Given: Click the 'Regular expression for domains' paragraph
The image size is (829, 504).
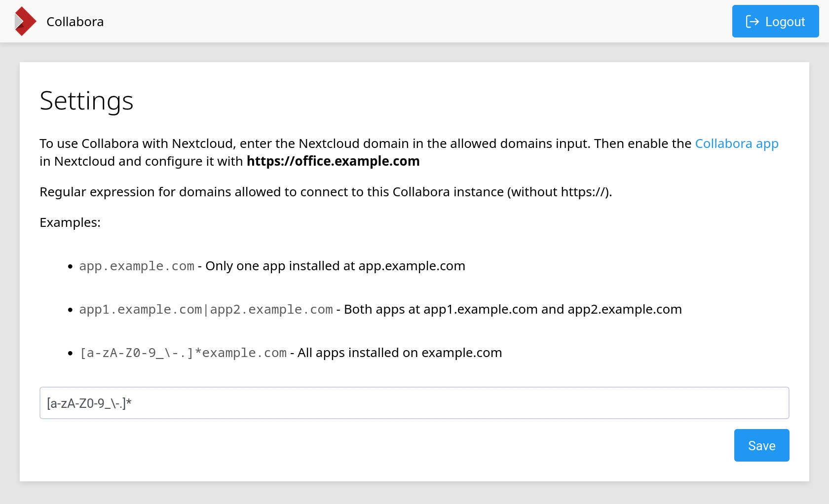Looking at the screenshot, I should [x=326, y=192].
